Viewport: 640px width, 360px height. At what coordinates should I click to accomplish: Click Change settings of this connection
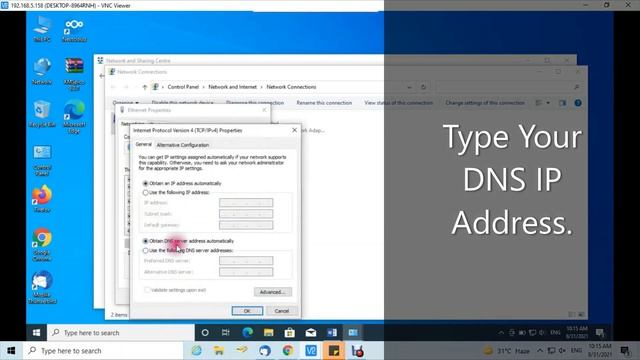(485, 103)
